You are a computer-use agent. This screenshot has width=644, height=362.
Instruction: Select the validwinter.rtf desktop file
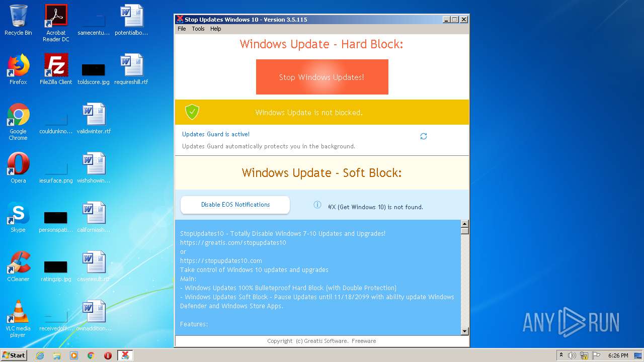94,119
